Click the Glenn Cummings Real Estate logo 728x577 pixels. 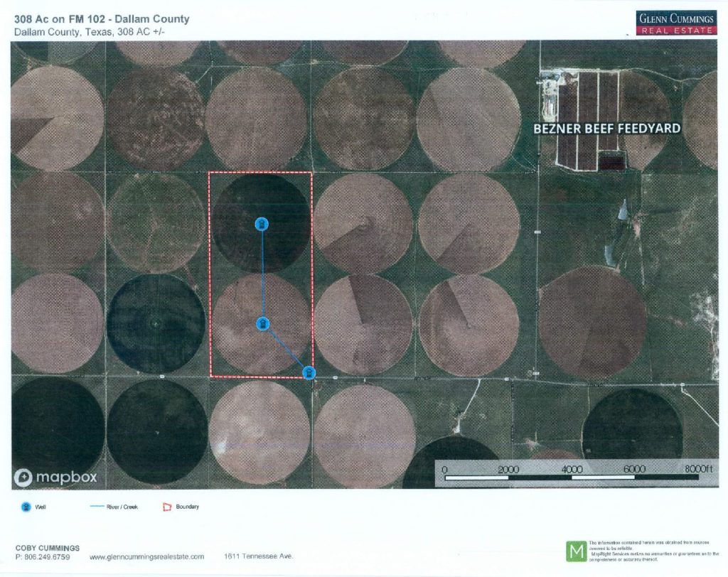click(676, 23)
